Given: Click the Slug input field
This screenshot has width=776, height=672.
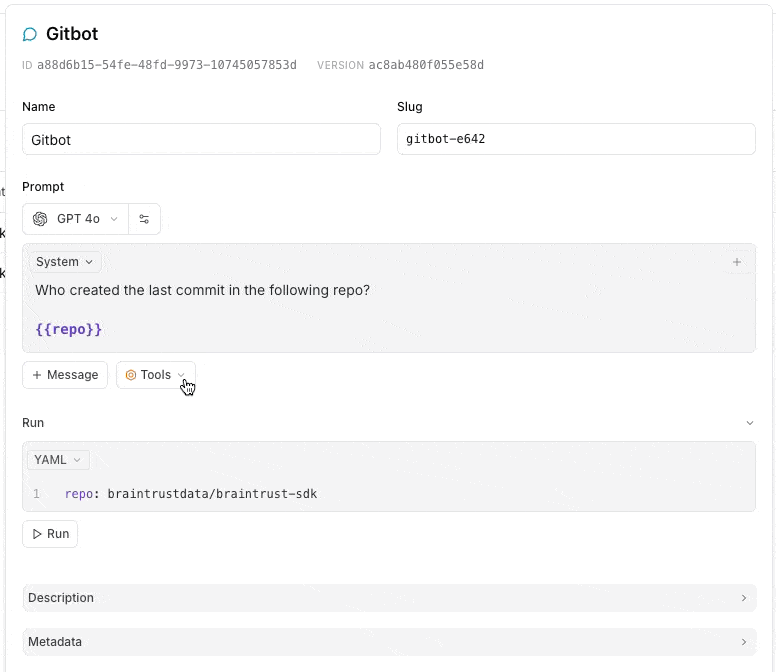Looking at the screenshot, I should (x=576, y=139).
